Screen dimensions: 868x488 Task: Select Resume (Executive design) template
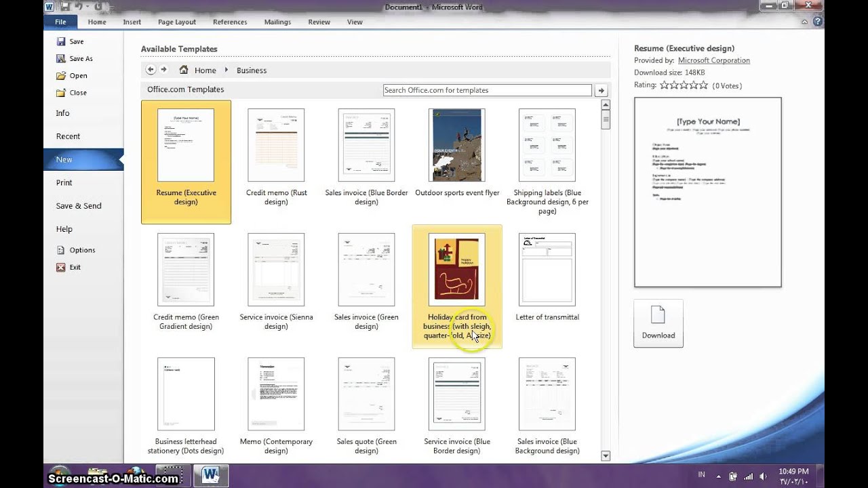click(x=186, y=162)
